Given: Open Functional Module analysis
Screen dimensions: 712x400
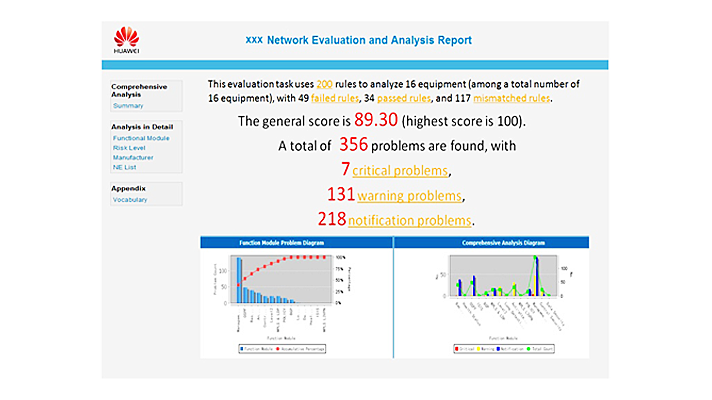Looking at the screenshot, I should pyautogui.click(x=141, y=138).
